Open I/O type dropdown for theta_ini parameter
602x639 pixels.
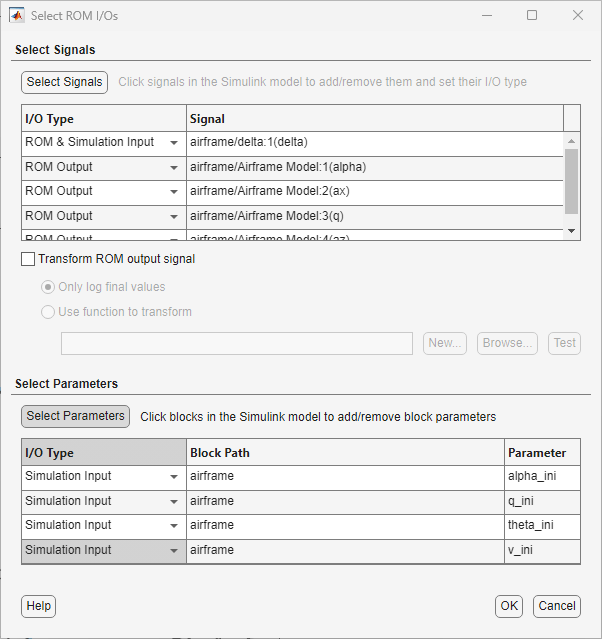coord(174,526)
